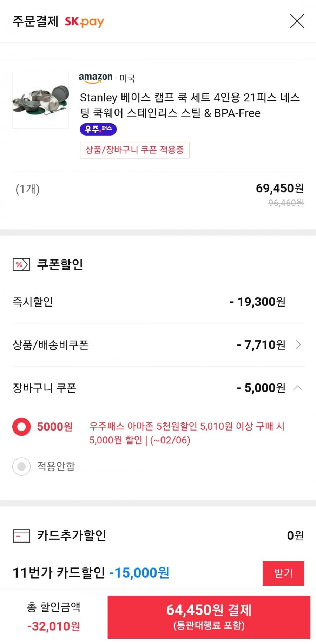Tap the 우주패스 badge icon
The width and height of the screenshot is (316, 644).
pyautogui.click(x=98, y=129)
